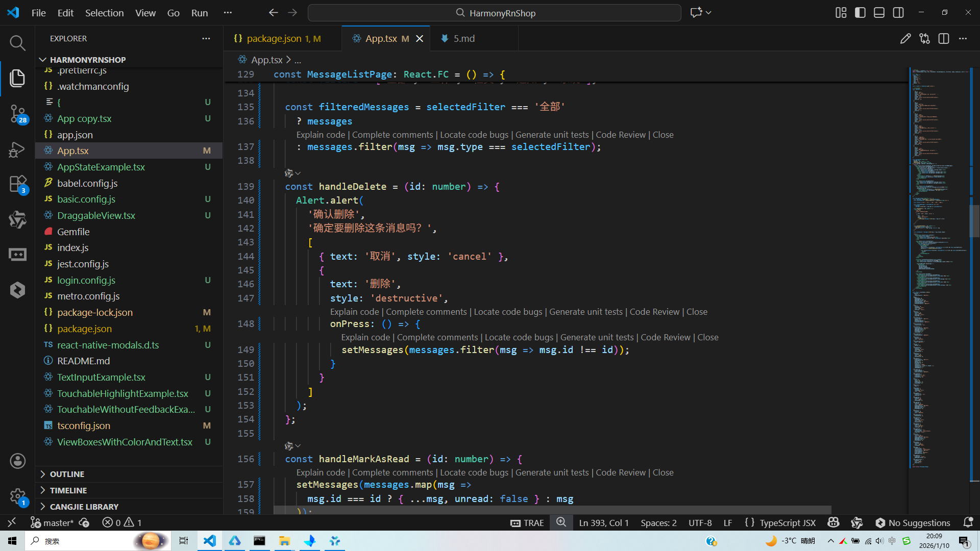Open Explorer more actions ellipsis

[206, 39]
